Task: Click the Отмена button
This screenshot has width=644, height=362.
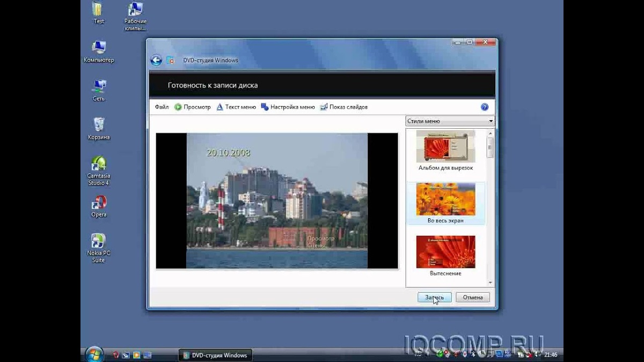Action: pos(473,297)
